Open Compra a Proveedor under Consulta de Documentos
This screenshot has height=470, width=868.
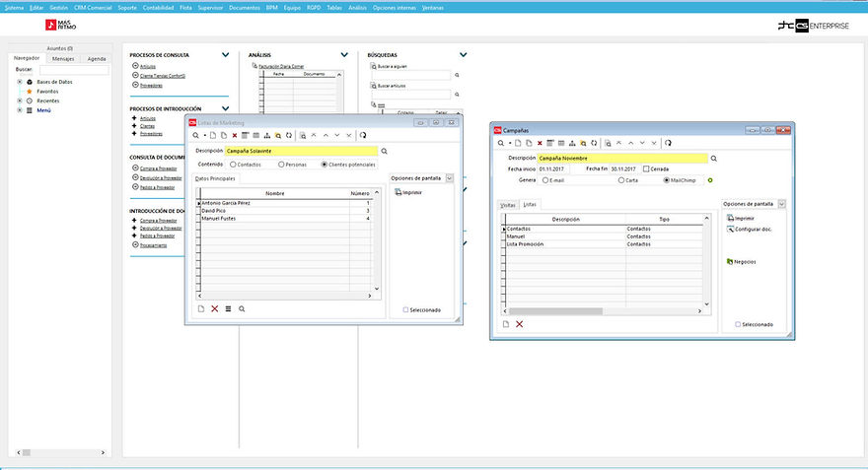pyautogui.click(x=159, y=168)
